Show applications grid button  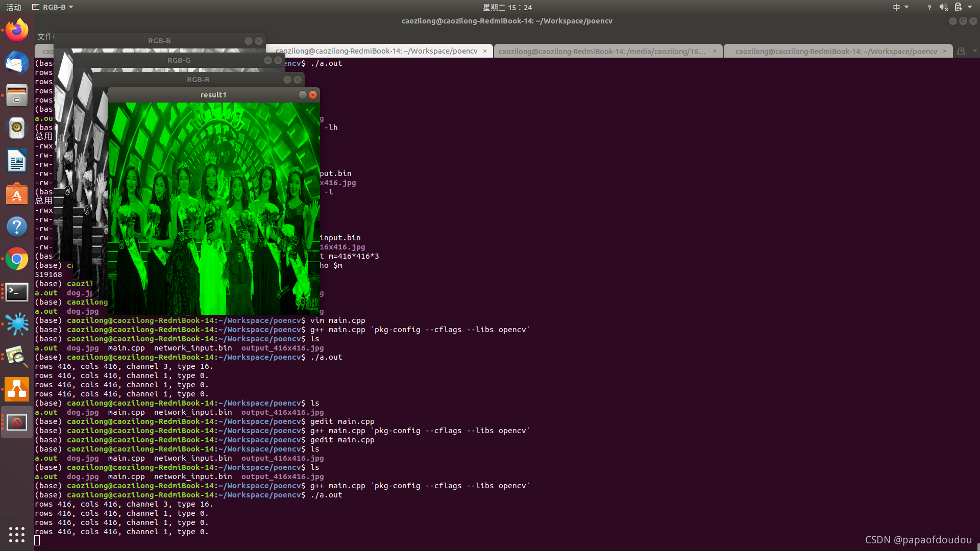click(17, 534)
